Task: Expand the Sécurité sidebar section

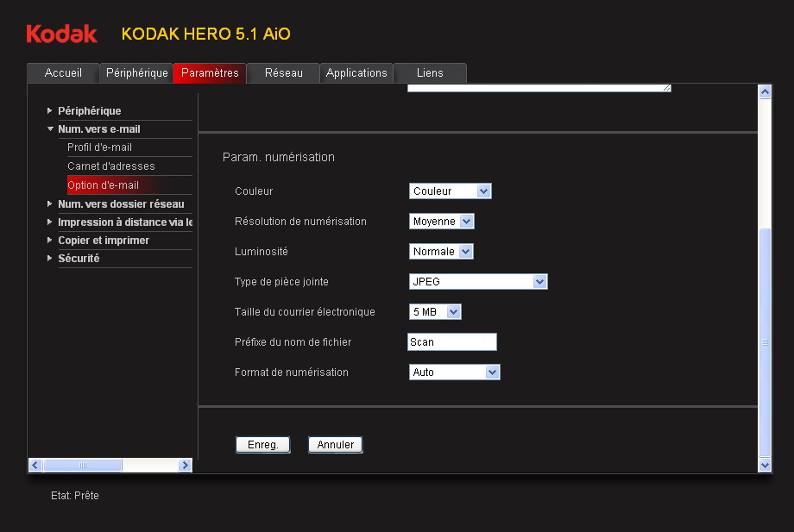Action: pyautogui.click(x=78, y=259)
